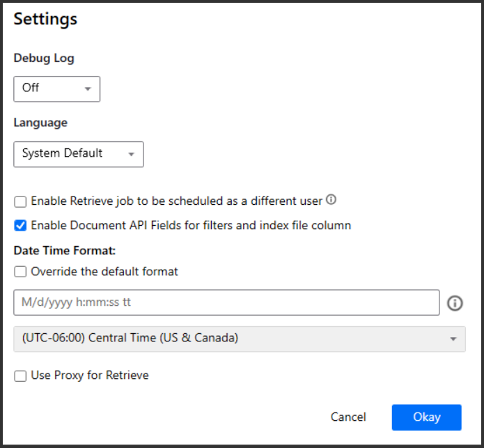The height and width of the screenshot is (448, 484).
Task: Click the info icon beside Retrieve job option
Action: 331,200
